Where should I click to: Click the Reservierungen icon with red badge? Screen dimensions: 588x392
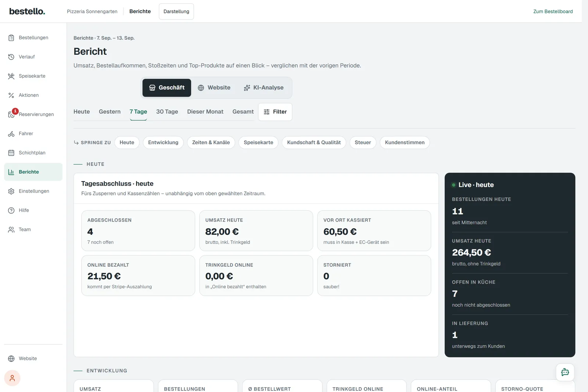[12, 114]
